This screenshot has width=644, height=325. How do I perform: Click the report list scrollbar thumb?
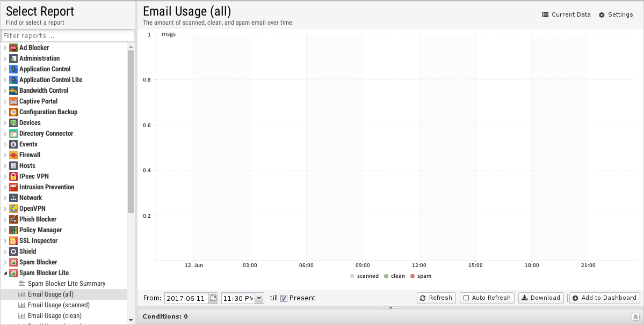click(131, 131)
